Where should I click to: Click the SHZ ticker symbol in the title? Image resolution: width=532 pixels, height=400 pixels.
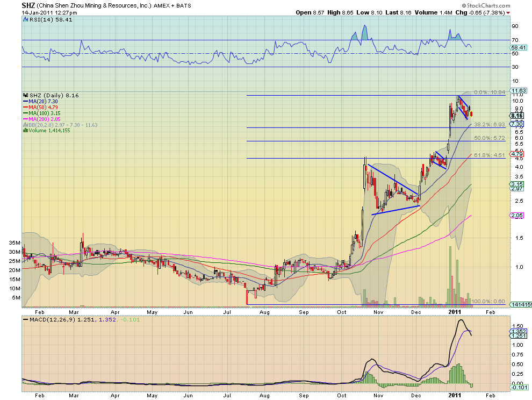(x=28, y=5)
